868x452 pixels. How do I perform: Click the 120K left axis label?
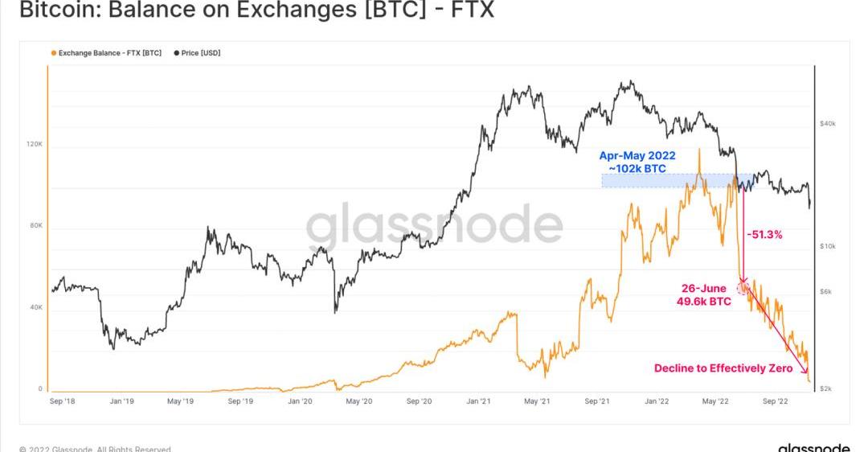point(35,144)
